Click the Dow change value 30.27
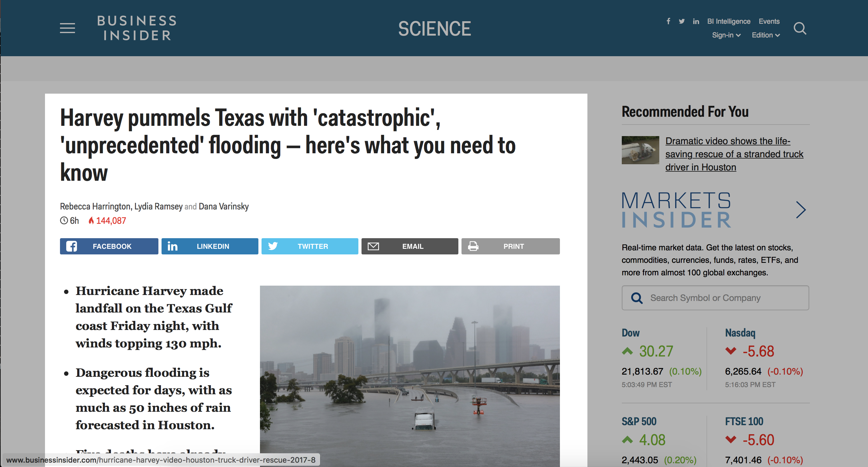 click(x=656, y=351)
